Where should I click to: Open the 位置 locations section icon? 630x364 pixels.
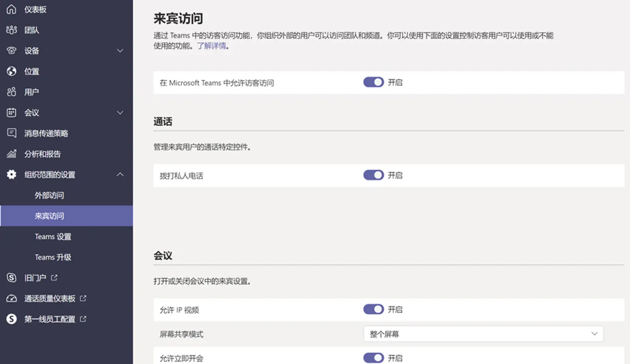pyautogui.click(x=11, y=71)
